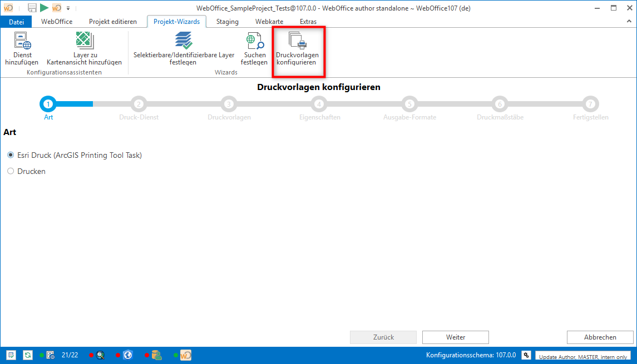Click the WebOffice status icon in status bar

click(186, 356)
